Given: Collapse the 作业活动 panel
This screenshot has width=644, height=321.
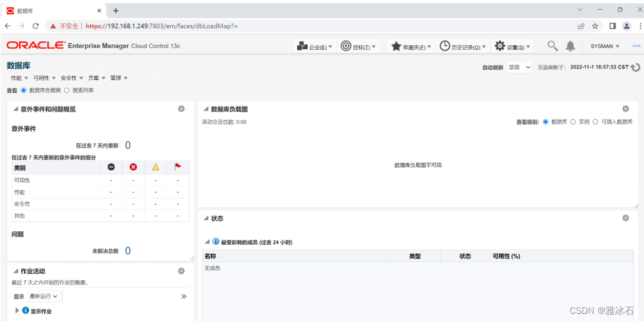Looking at the screenshot, I should coord(15,271).
